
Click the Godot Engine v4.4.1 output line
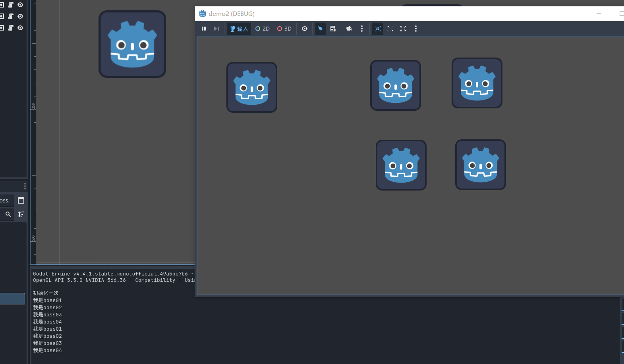coord(114,274)
